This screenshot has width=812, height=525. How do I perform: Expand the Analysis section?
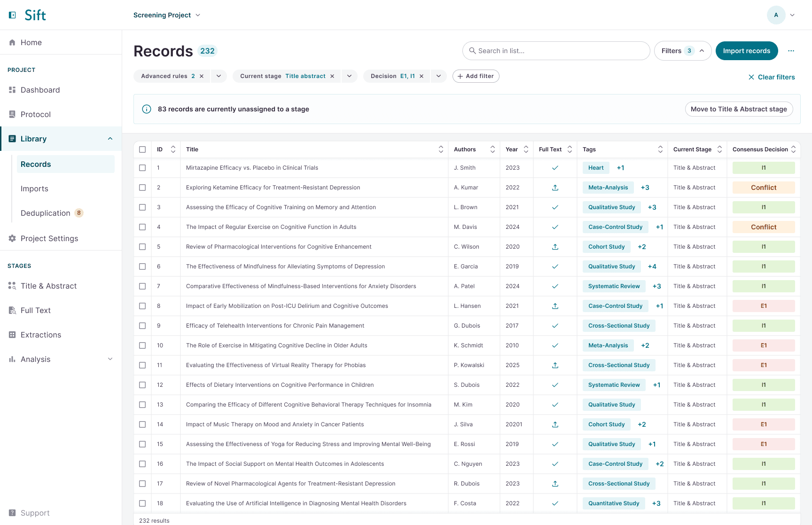click(x=110, y=359)
